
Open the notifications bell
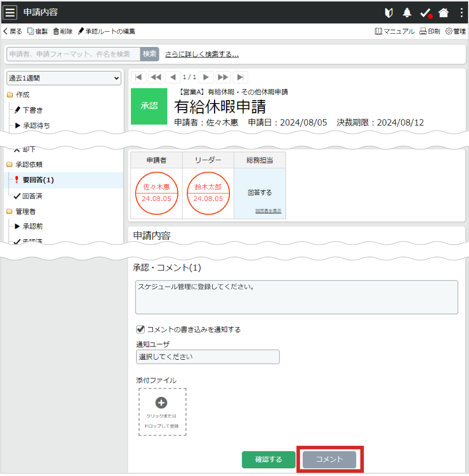407,13
